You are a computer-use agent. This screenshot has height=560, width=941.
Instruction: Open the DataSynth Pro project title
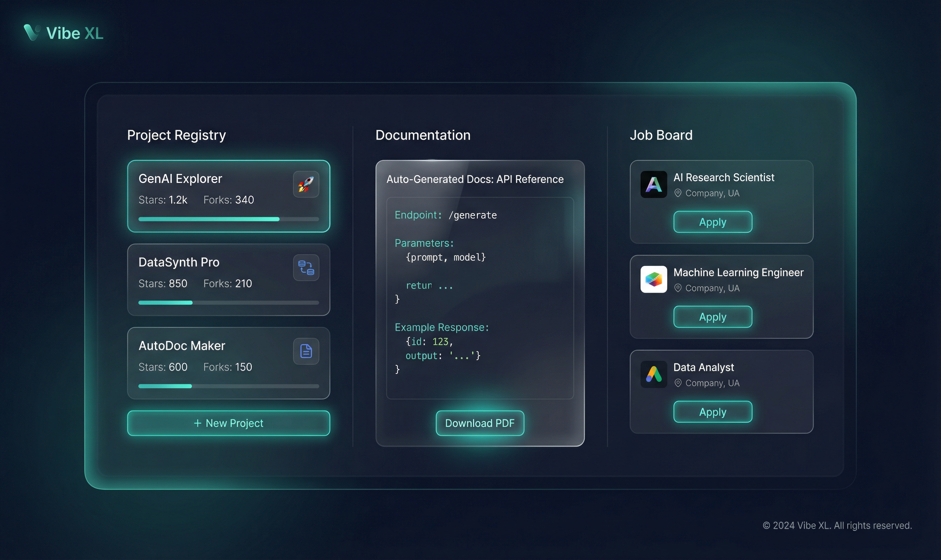[179, 262]
